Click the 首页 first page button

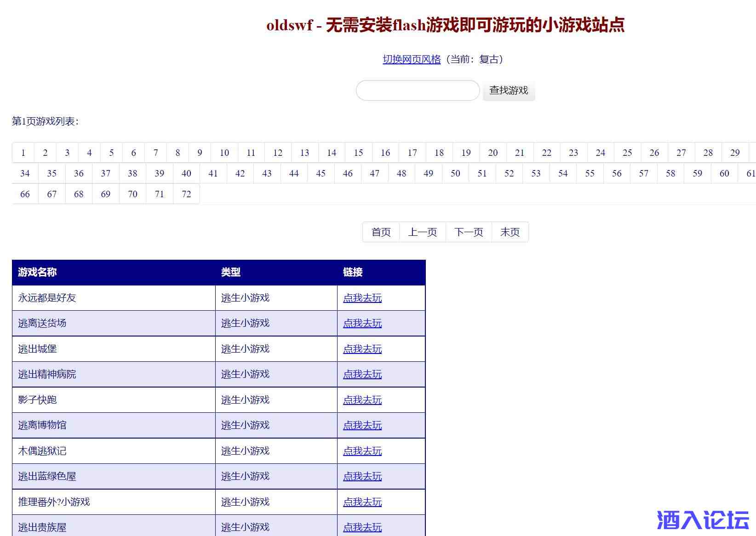[x=381, y=232]
